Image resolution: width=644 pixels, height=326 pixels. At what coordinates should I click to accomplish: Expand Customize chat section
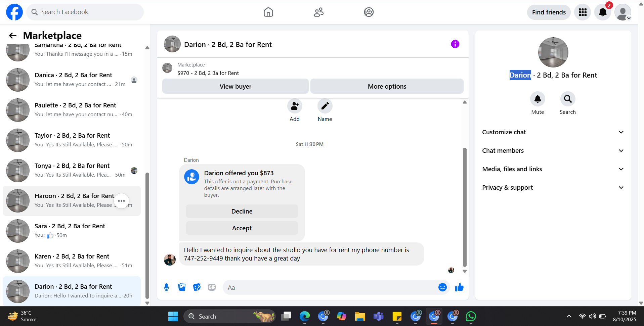coord(553,132)
